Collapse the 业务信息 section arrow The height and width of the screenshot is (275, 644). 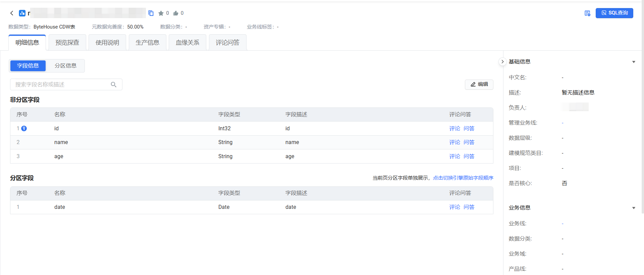pyautogui.click(x=634, y=208)
